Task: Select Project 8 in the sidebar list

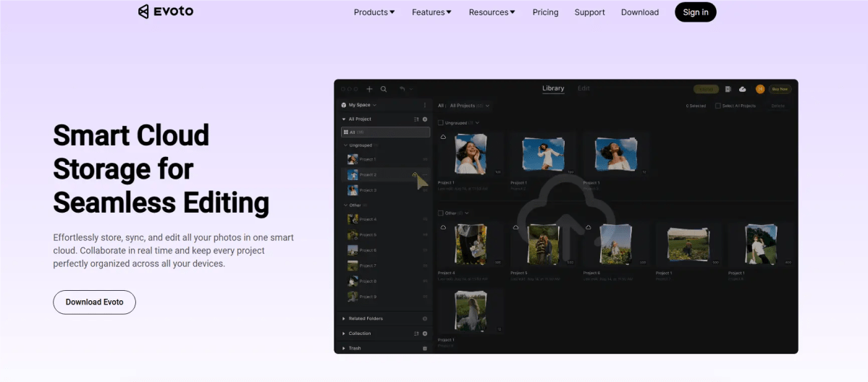Action: 385,281
